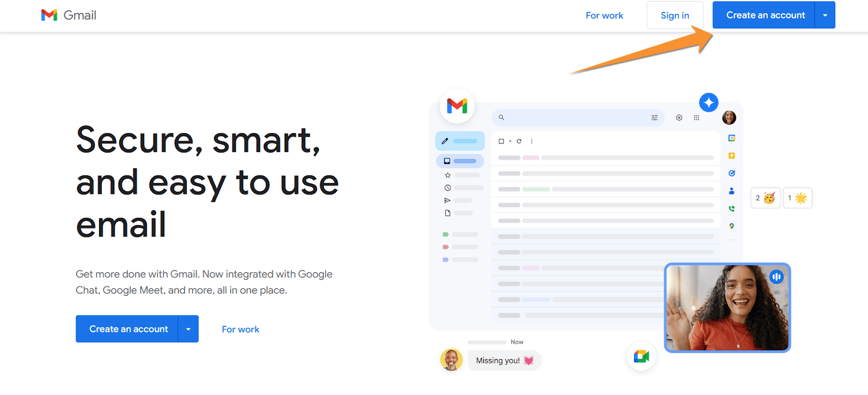This screenshot has width=868, height=395.
Task: Click the blue Gemini sparkle icon
Action: point(709,102)
